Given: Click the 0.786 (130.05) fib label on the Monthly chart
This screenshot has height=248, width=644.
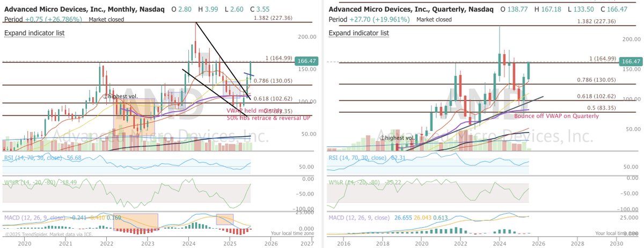Looking at the screenshot, I should pos(273,81).
